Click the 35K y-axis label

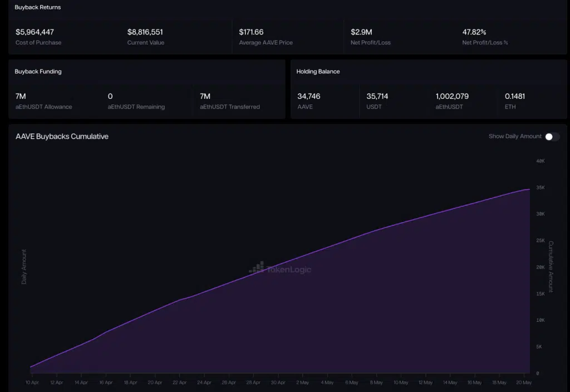pos(540,187)
